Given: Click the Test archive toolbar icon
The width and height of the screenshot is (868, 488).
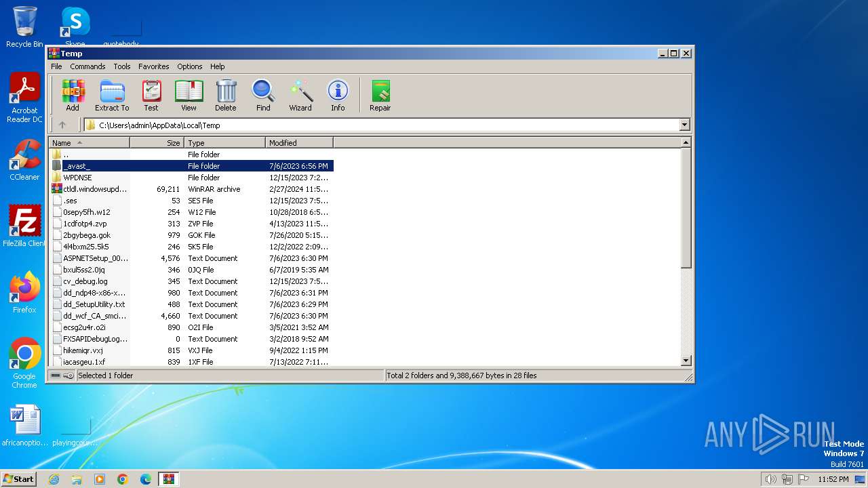Looking at the screenshot, I should pos(151,95).
